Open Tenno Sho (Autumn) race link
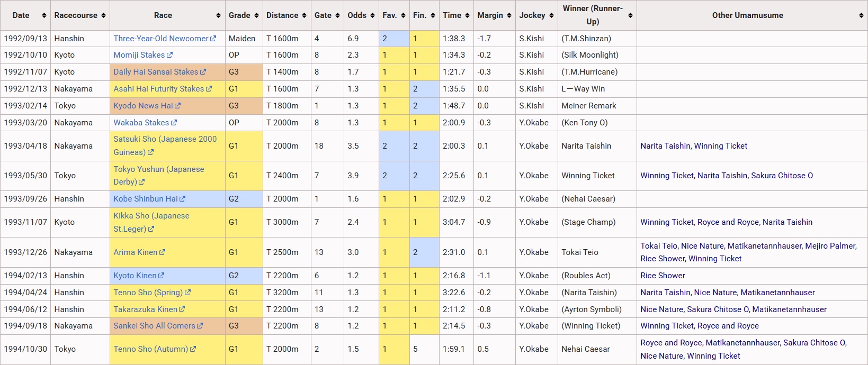This screenshot has width=868, height=365. pos(151,349)
